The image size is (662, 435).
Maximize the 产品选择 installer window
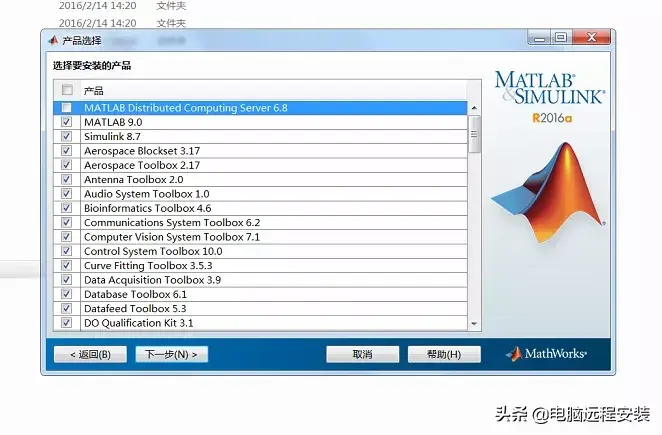[561, 38]
